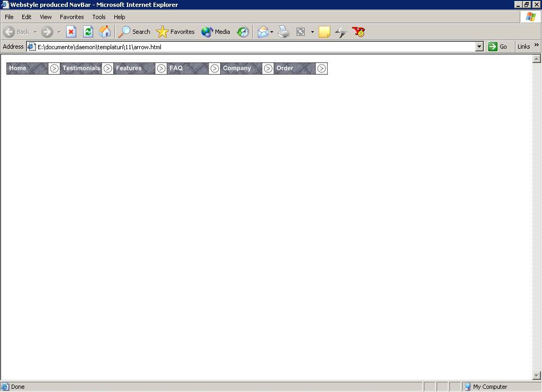Click the Company navbar link

237,68
